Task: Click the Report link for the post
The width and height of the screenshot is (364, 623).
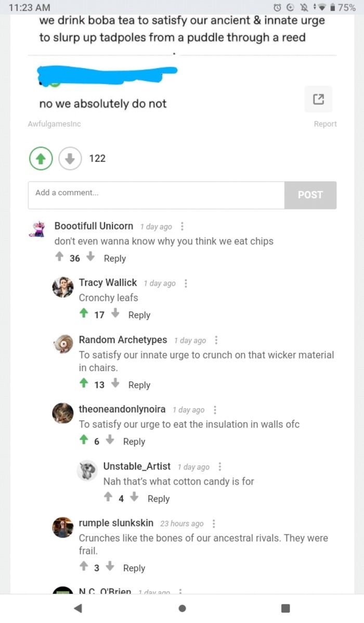Action: (326, 124)
